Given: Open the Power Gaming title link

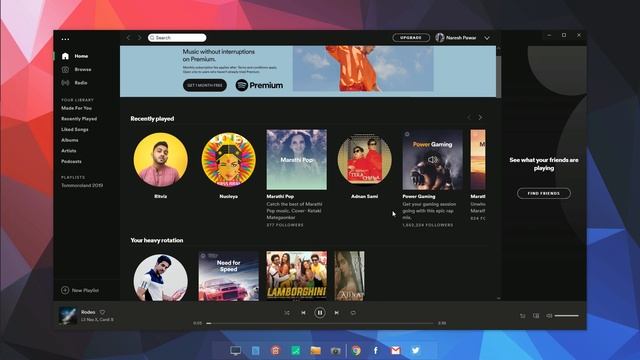Looking at the screenshot, I should pos(419,196).
